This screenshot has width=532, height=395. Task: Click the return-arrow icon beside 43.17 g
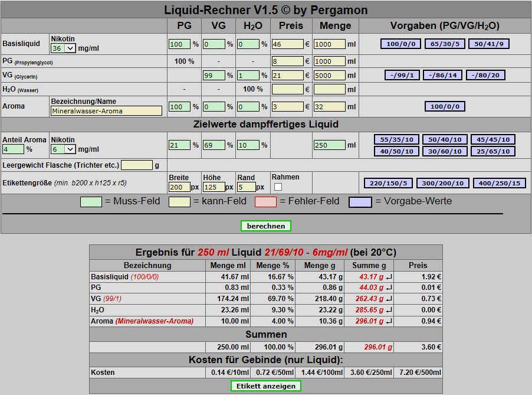389,277
